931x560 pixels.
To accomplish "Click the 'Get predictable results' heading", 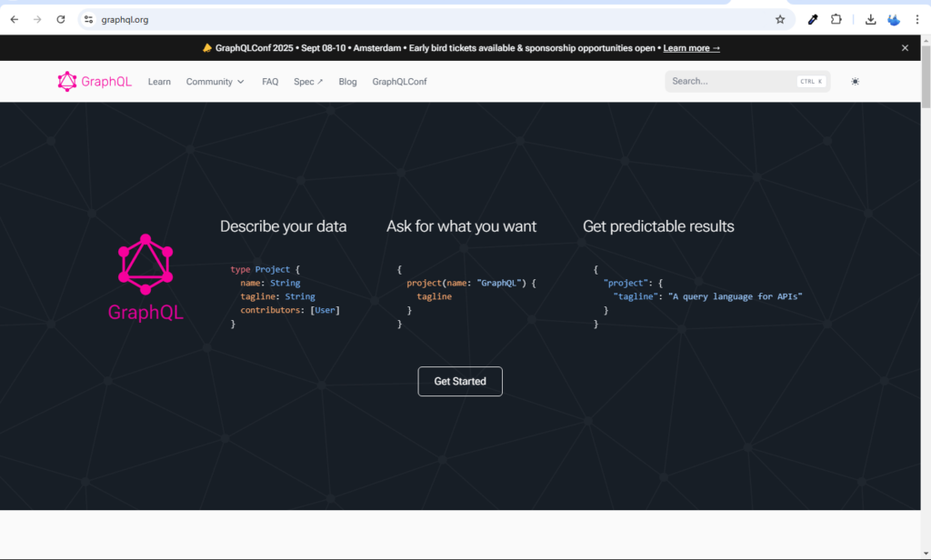I will coord(658,226).
